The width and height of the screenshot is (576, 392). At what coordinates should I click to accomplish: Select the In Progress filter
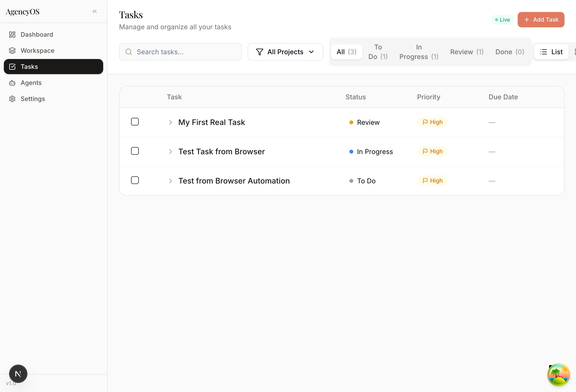pos(419,52)
